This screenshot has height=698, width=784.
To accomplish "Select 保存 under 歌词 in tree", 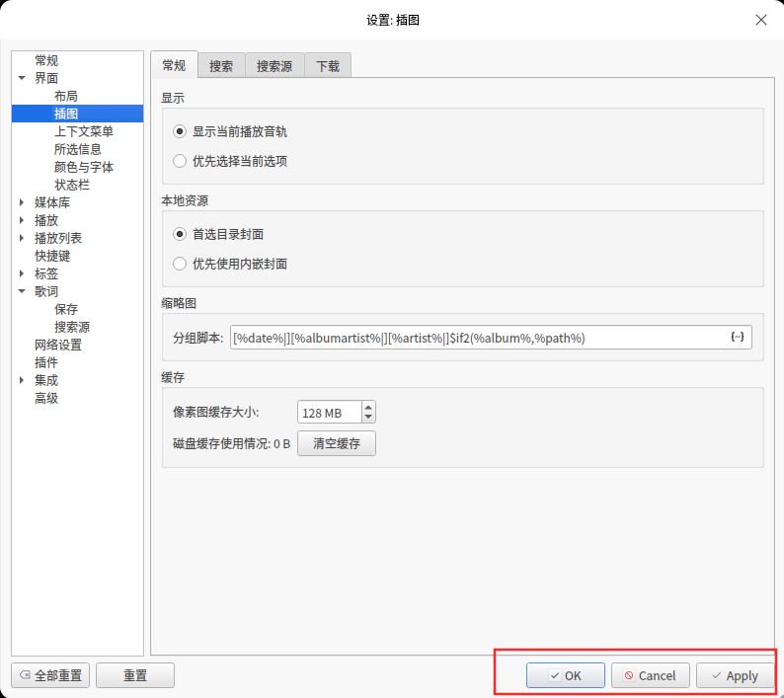I will (66, 309).
